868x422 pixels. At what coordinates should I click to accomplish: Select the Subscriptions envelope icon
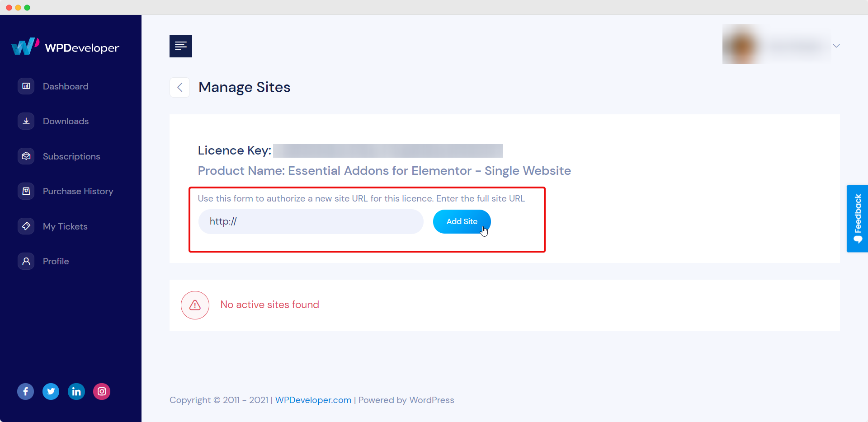pyautogui.click(x=26, y=156)
